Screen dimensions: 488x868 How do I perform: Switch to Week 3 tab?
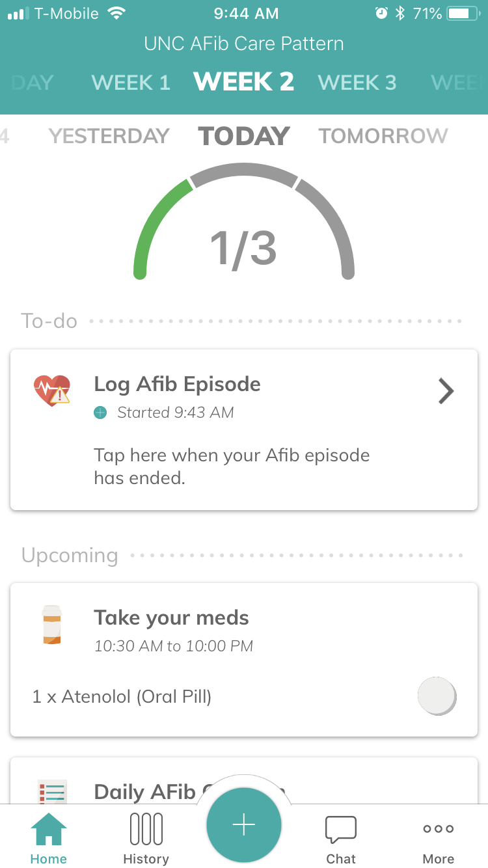(x=357, y=83)
